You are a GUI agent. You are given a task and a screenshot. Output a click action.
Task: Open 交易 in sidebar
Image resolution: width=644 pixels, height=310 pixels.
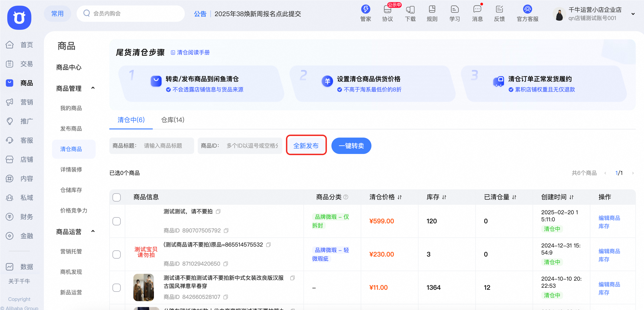19,64
